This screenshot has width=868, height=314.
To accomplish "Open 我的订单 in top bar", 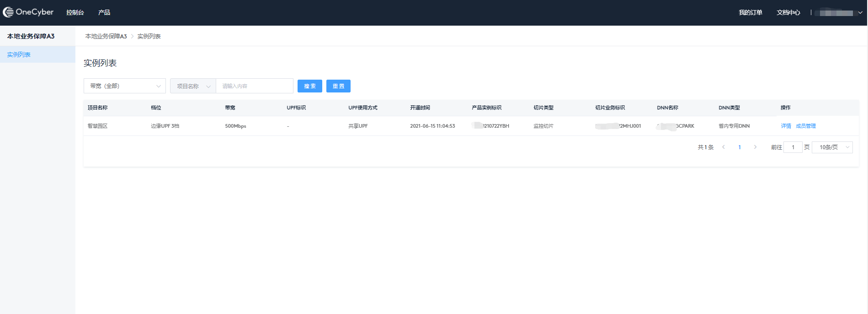I will click(751, 12).
